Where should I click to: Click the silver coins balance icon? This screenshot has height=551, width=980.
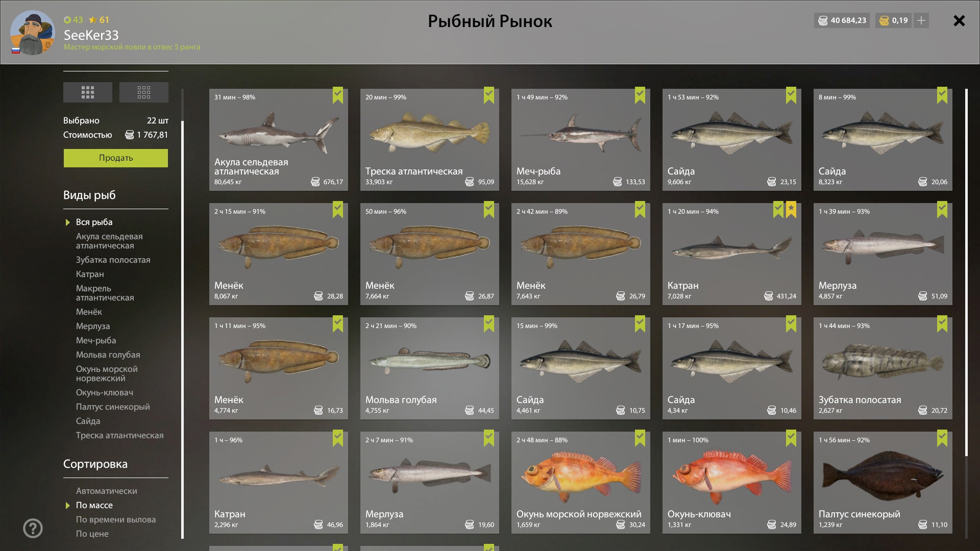pyautogui.click(x=823, y=20)
